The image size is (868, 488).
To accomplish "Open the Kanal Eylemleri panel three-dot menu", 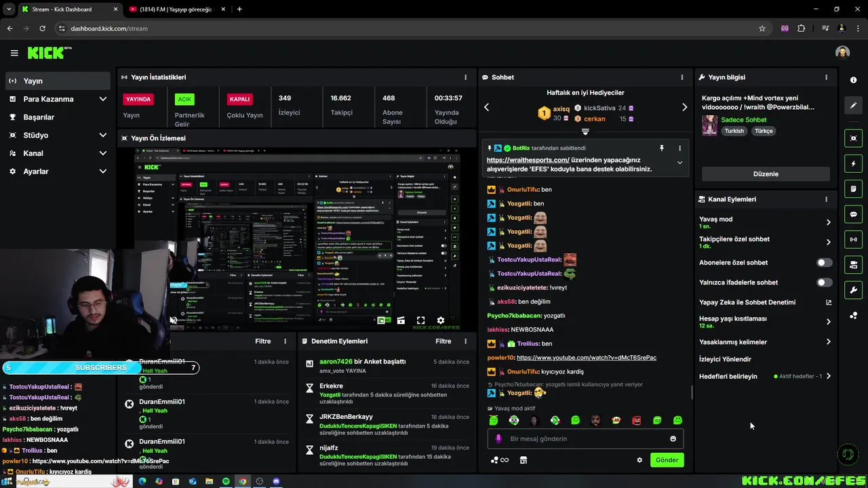I will pos(826,199).
